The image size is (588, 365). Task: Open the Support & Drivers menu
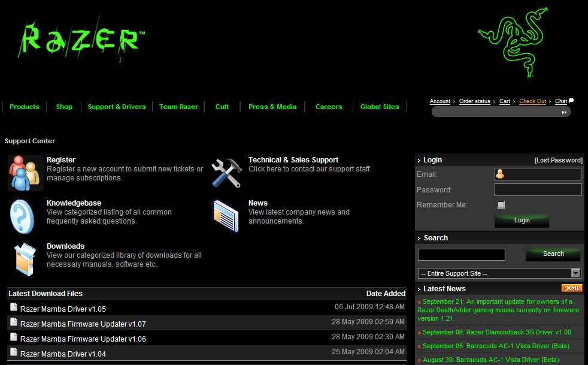[x=117, y=107]
